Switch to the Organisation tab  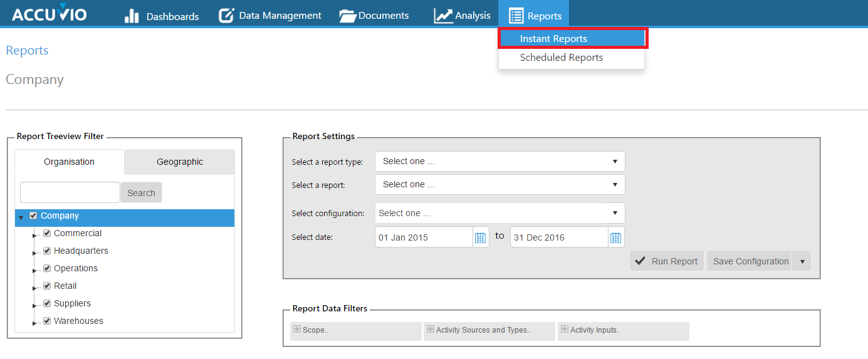click(70, 162)
